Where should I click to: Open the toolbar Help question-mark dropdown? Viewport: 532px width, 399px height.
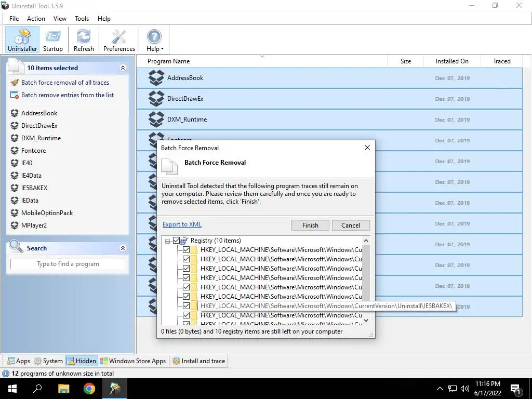(155, 39)
